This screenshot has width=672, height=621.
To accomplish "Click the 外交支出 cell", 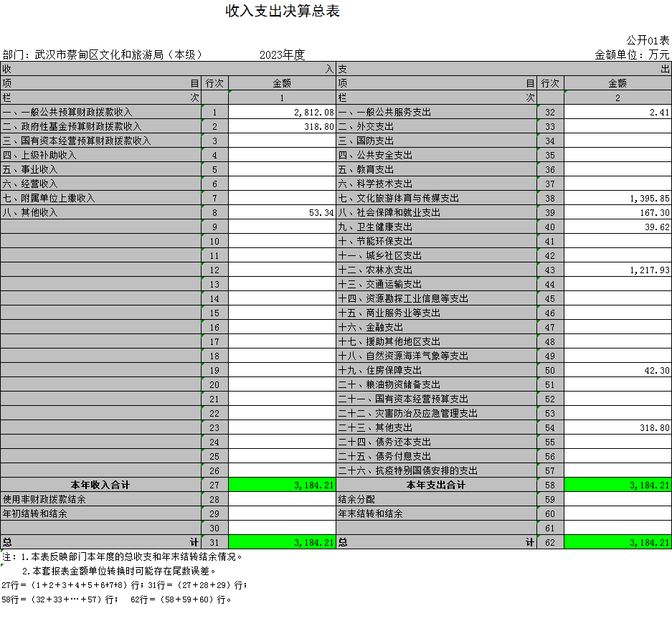I will click(437, 126).
